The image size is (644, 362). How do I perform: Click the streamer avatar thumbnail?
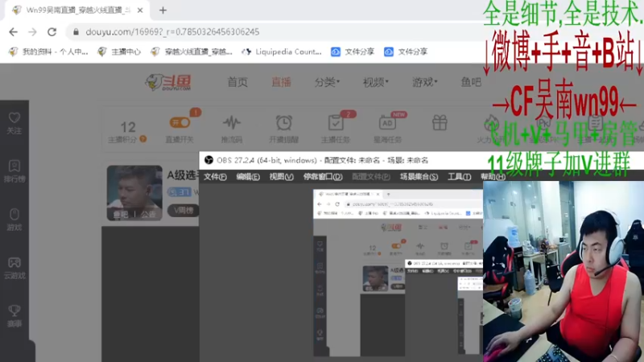[x=134, y=193]
